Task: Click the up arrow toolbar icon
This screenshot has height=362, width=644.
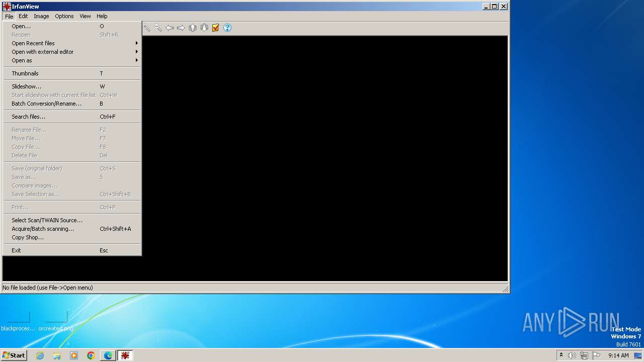Action: [193, 28]
